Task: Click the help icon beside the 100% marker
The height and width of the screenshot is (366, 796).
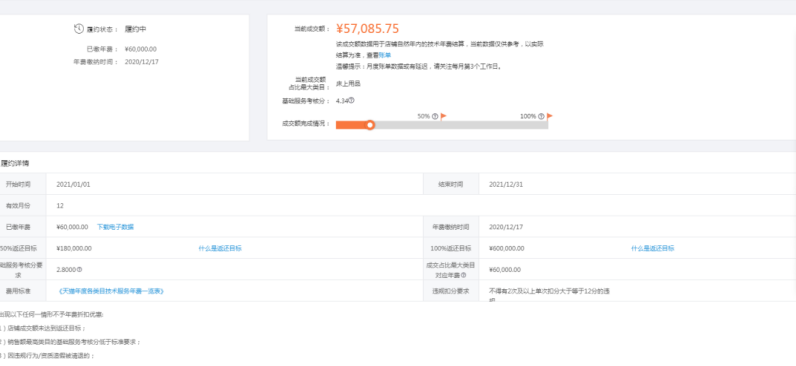Action: click(x=541, y=116)
